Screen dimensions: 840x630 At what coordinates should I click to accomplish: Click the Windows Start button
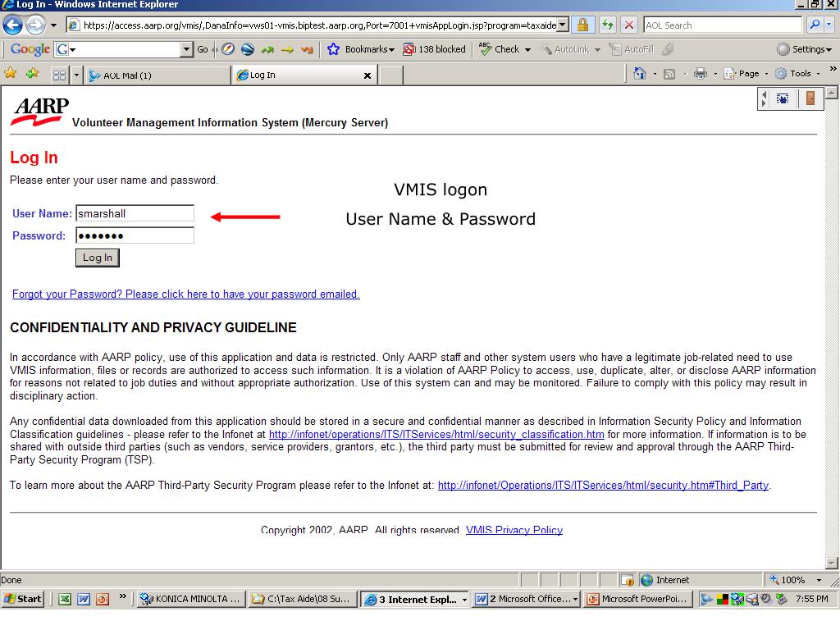22,599
